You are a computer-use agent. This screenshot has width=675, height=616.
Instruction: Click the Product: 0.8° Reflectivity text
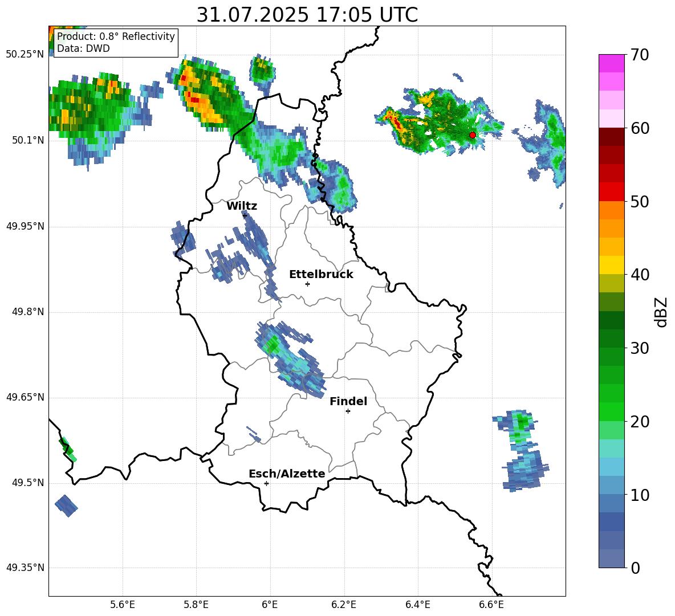point(116,36)
